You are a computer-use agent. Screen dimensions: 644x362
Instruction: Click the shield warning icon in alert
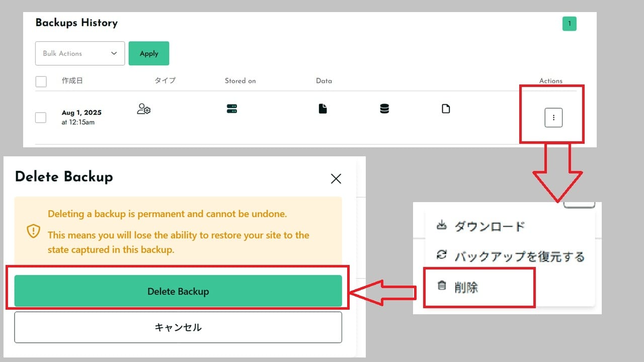(33, 231)
